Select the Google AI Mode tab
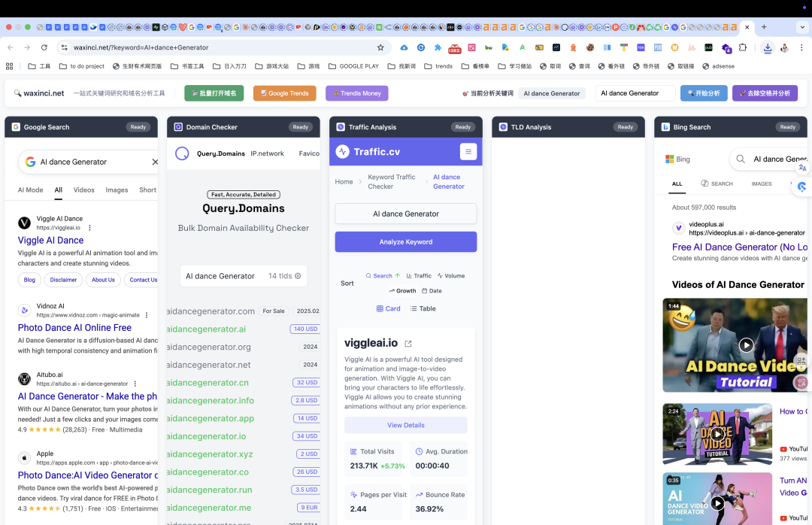The height and width of the screenshot is (525, 812). pos(31,190)
